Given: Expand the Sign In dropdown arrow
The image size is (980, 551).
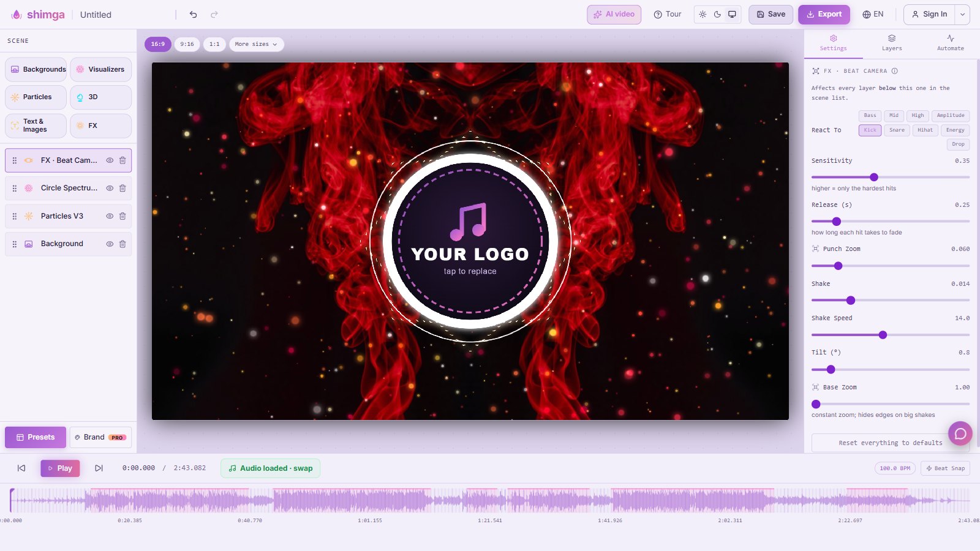Looking at the screenshot, I should pyautogui.click(x=962, y=15).
